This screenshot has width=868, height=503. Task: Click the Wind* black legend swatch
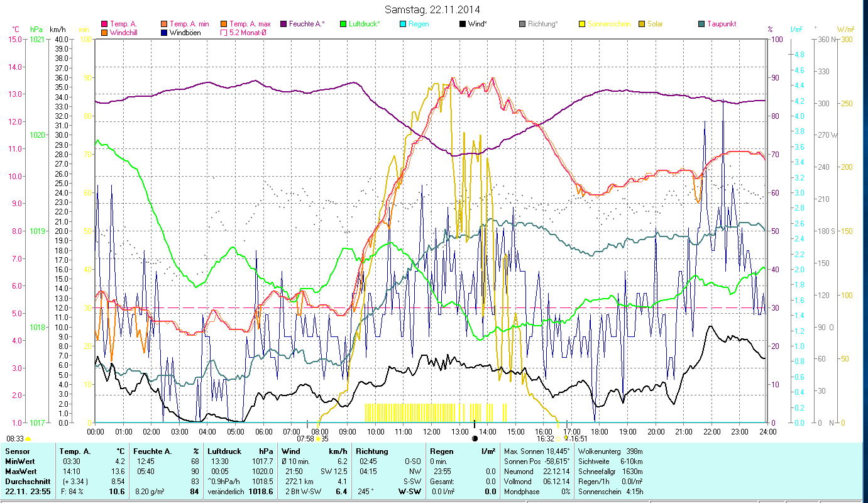pyautogui.click(x=463, y=24)
